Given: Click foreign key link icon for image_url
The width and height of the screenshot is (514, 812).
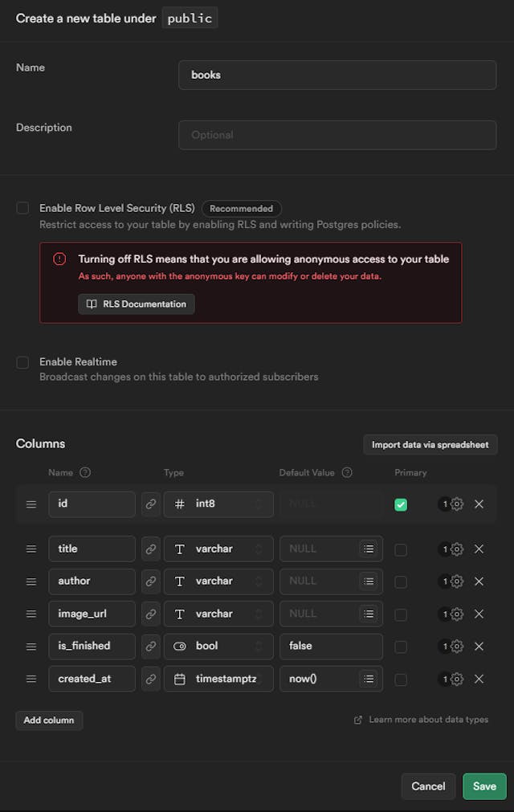Looking at the screenshot, I should 150,614.
